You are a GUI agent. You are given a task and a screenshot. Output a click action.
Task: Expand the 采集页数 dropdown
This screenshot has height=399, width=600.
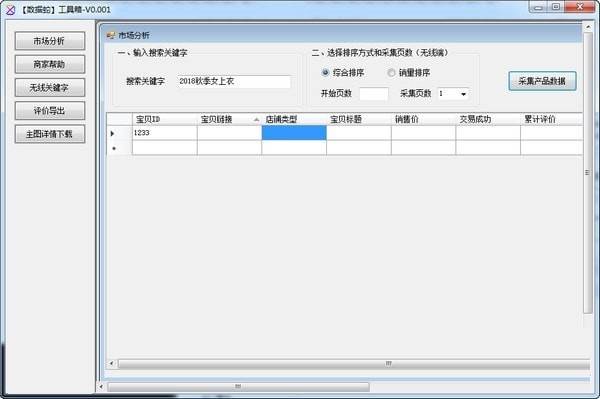pos(463,94)
